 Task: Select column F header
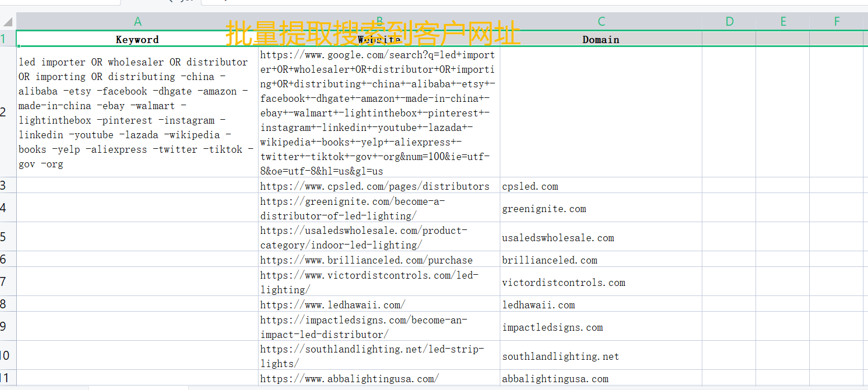pos(837,22)
